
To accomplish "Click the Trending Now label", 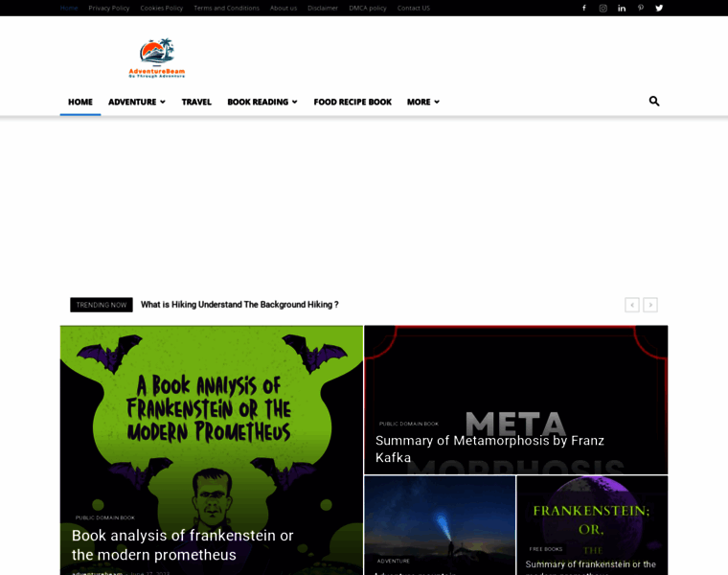I will (102, 305).
